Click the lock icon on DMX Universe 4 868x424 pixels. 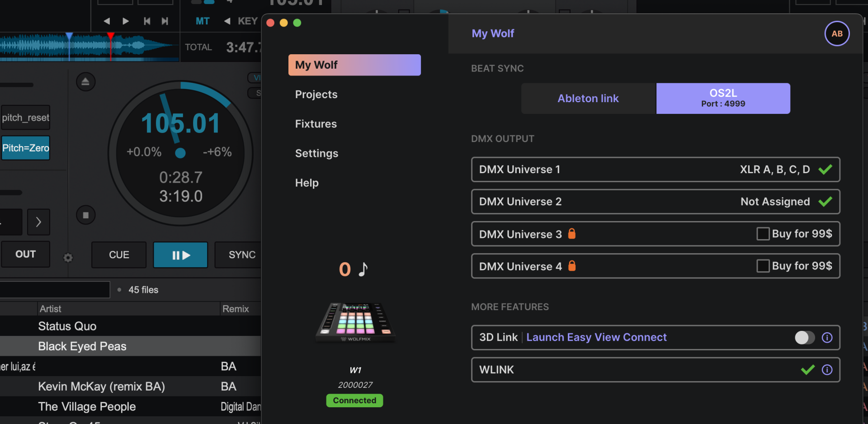click(572, 265)
